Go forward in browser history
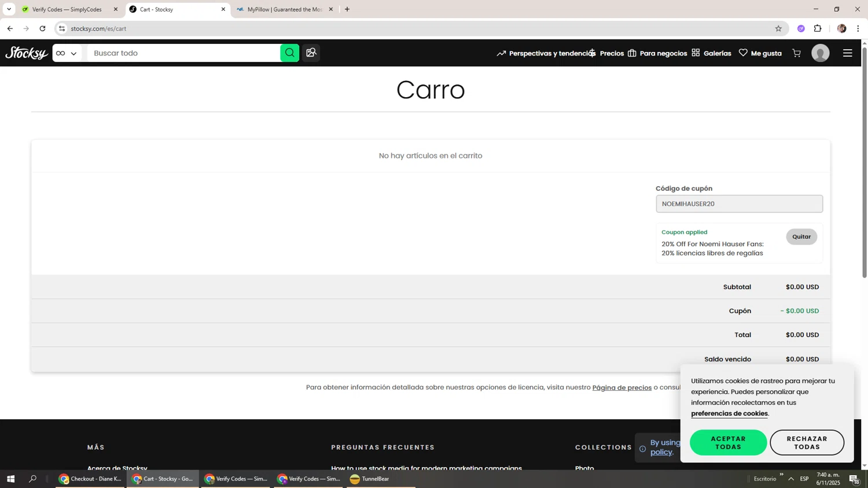 pos(26,28)
